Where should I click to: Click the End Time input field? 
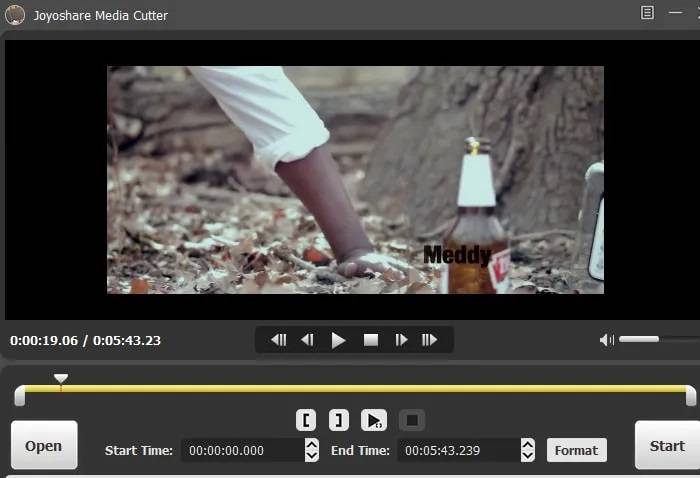pyautogui.click(x=459, y=450)
